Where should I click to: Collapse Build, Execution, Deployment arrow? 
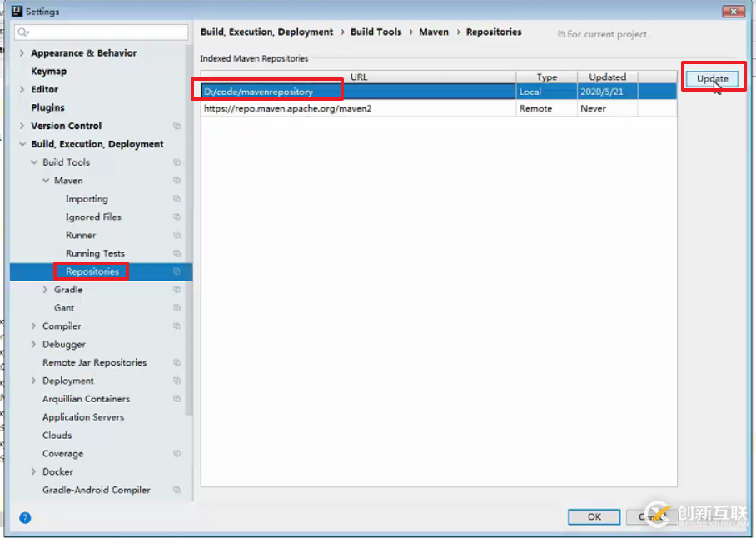[x=22, y=144]
